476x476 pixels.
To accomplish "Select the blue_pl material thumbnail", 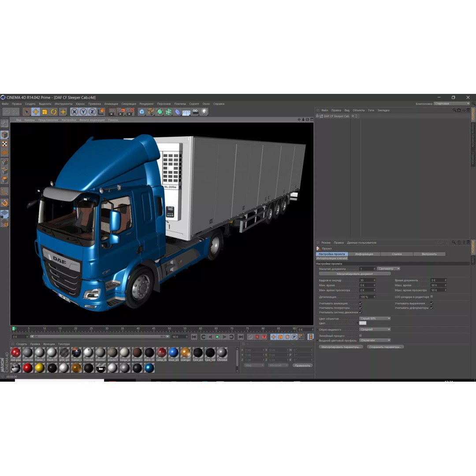I will click(x=174, y=353).
